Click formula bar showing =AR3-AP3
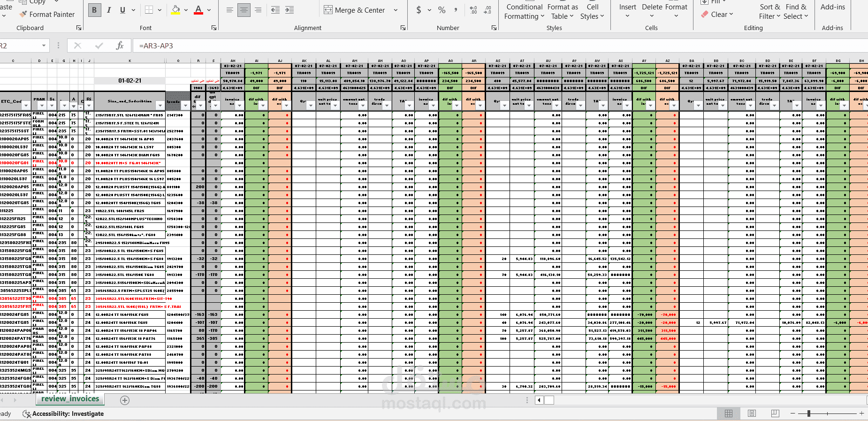The image size is (868, 421). (500, 46)
